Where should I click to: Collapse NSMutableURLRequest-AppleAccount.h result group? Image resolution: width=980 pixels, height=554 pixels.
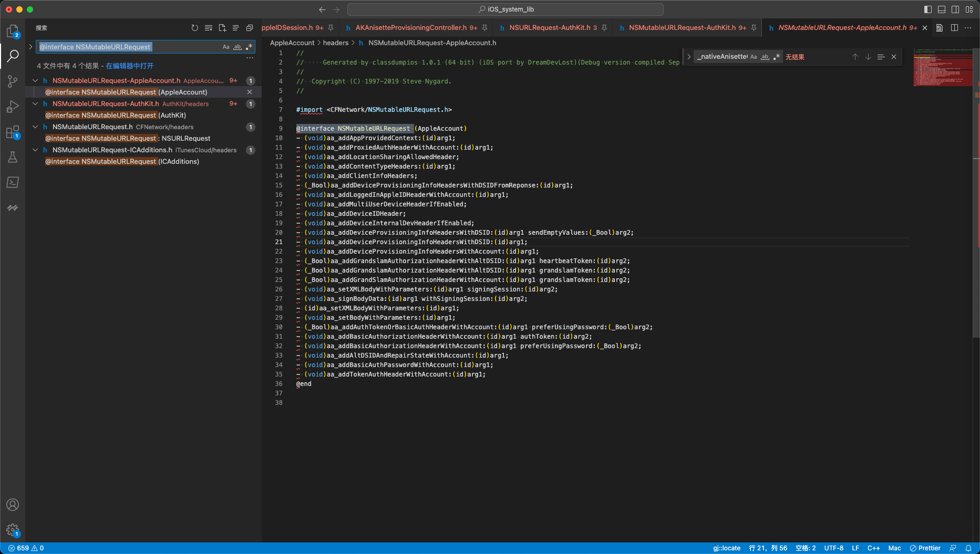pos(35,80)
